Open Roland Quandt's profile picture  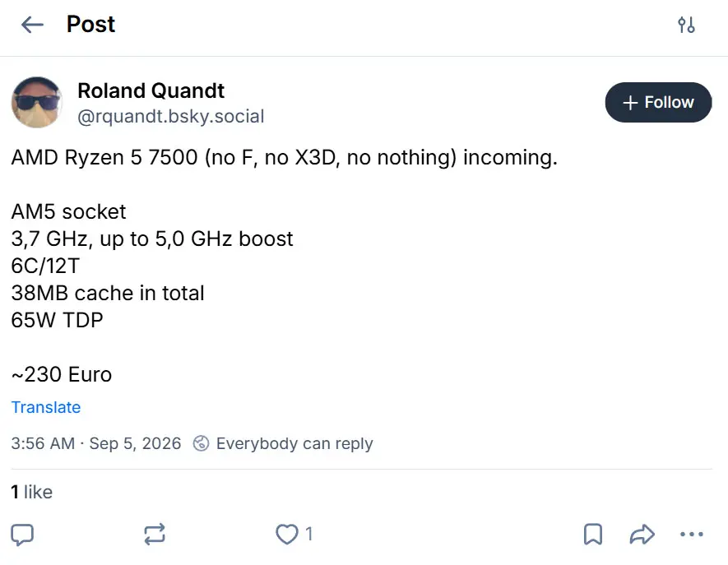click(37, 102)
